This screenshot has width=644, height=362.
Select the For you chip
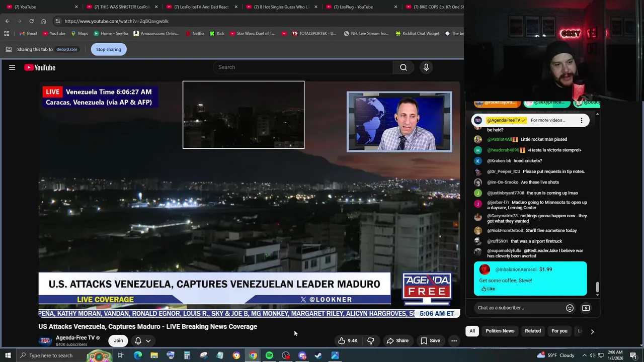(x=559, y=331)
